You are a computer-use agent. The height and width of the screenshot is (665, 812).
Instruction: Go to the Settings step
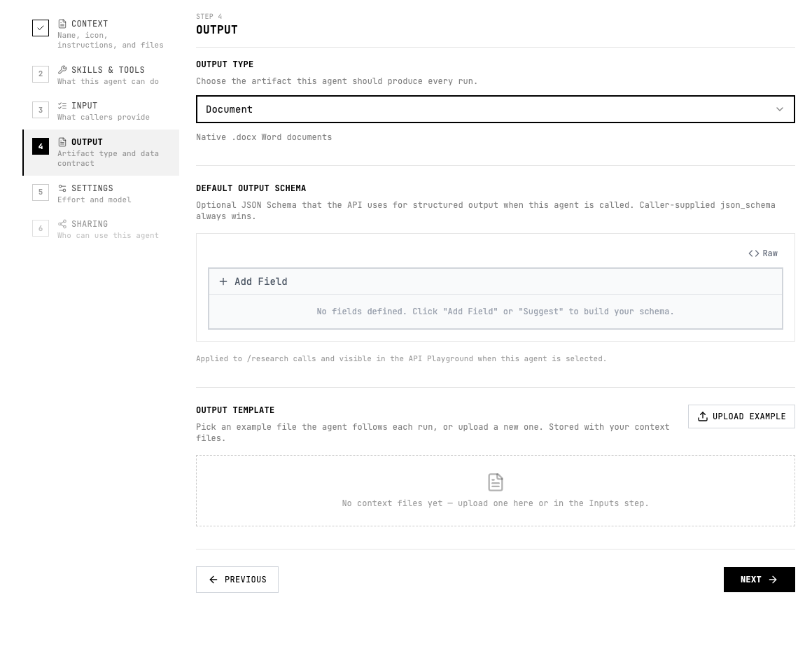click(101, 193)
